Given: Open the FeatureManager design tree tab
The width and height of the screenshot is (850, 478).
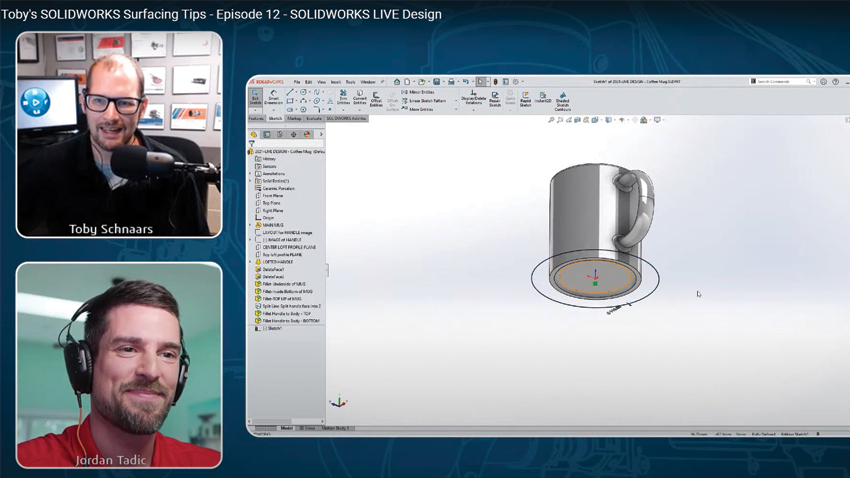Looking at the screenshot, I should pos(254,134).
